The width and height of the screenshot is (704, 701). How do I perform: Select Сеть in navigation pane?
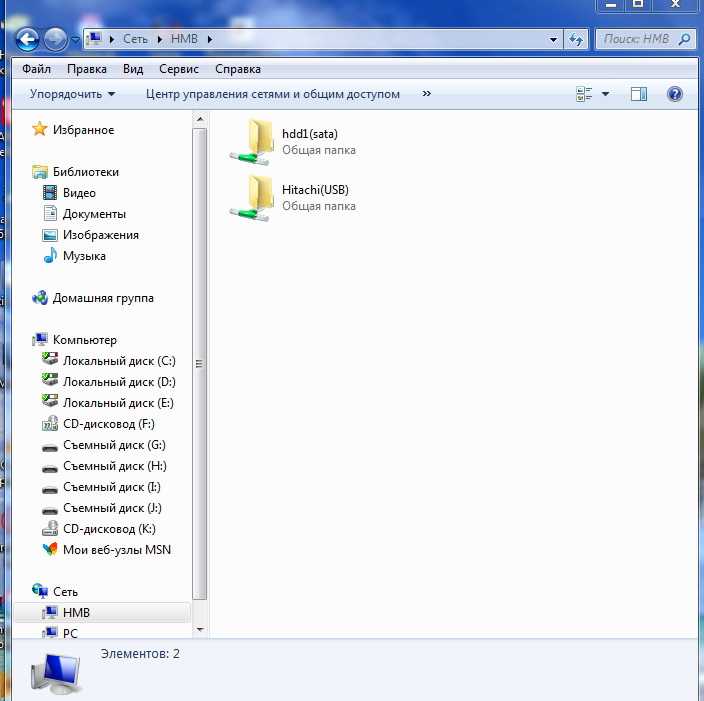[66, 592]
